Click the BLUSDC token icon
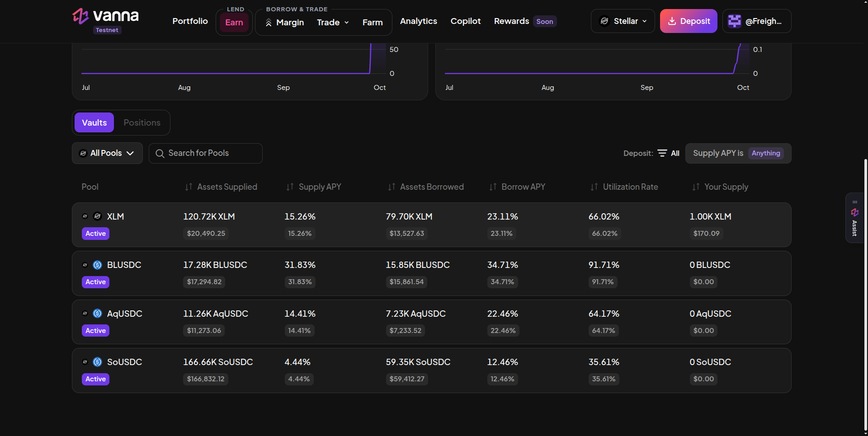 [97, 265]
